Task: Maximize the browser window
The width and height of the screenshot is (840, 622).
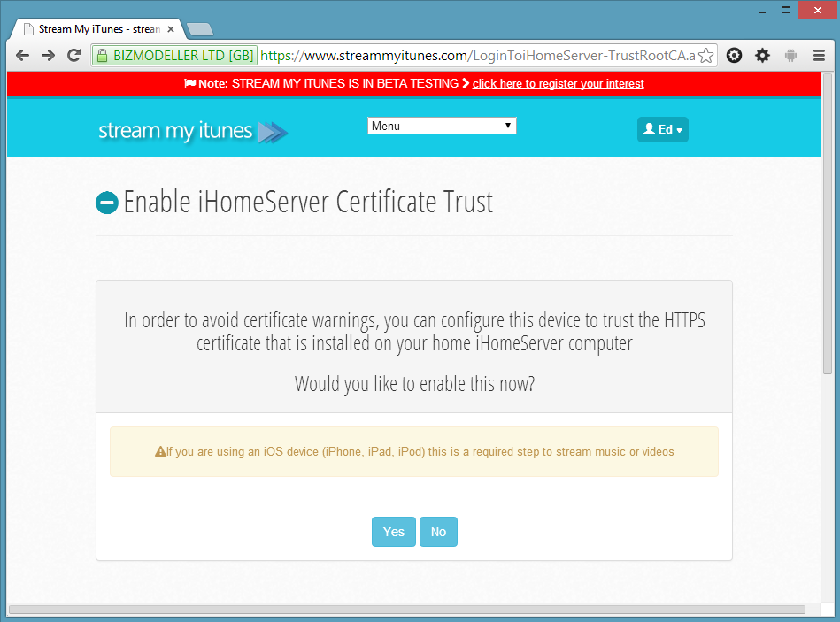Action: coord(786,10)
